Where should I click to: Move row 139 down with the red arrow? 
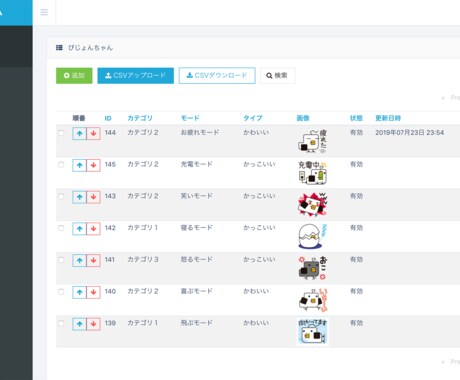point(93,324)
